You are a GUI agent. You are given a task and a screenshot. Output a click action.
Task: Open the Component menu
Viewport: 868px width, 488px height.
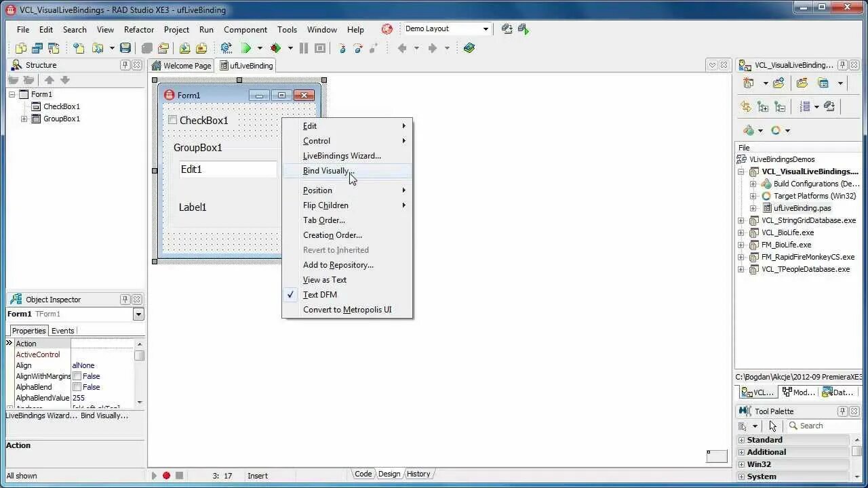pyautogui.click(x=245, y=30)
